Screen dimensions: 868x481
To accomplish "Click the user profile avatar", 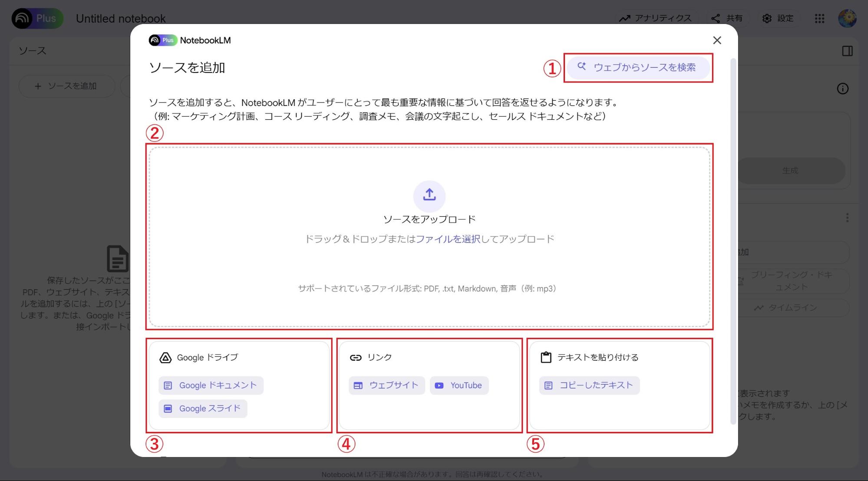I will coord(847,18).
